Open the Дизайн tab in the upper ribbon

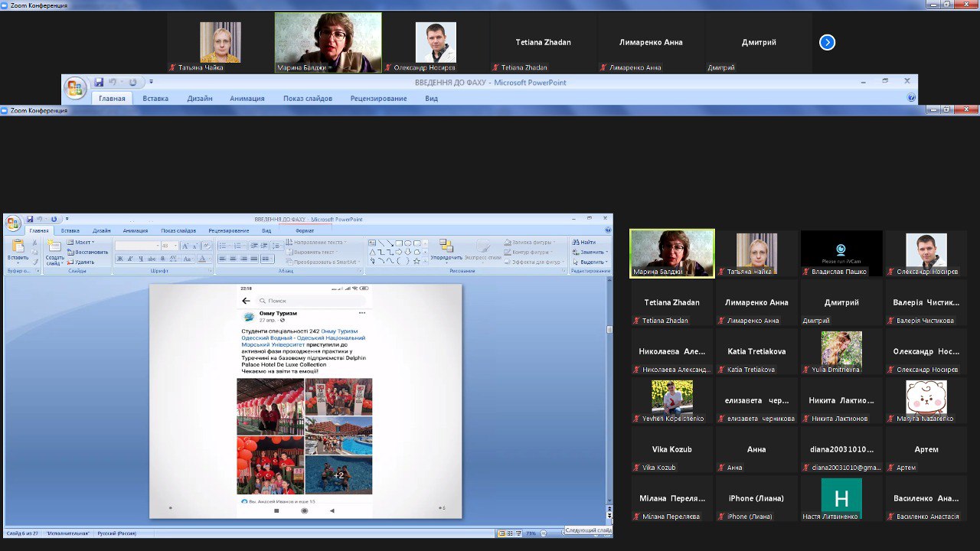pyautogui.click(x=200, y=99)
